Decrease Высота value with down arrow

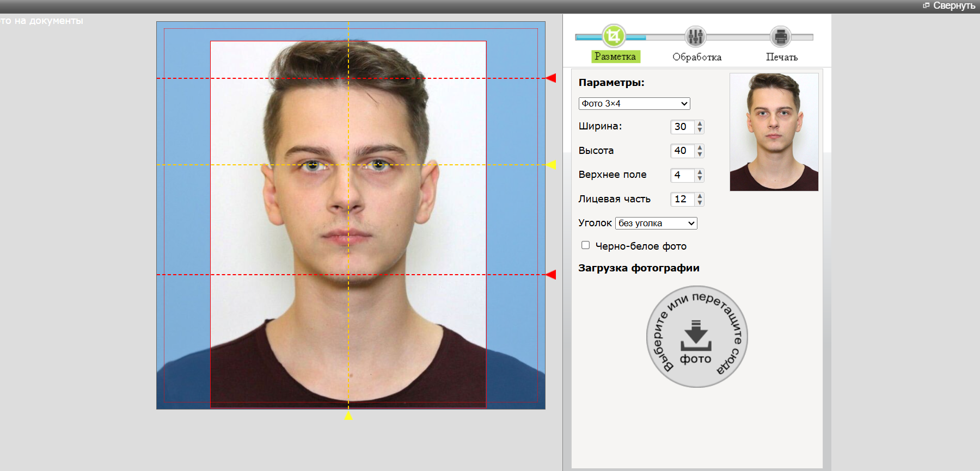coord(700,154)
